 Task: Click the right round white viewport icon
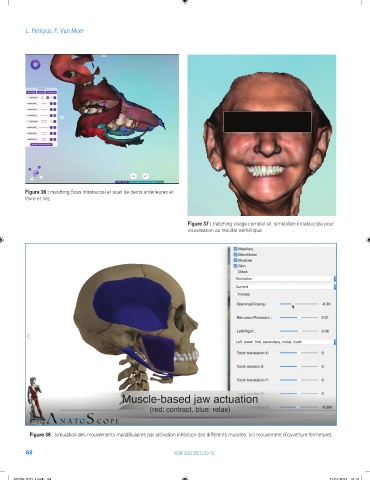[146, 176]
